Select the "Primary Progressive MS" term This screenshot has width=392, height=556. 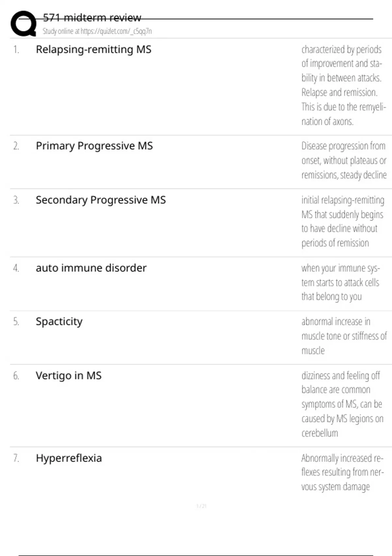pos(94,146)
